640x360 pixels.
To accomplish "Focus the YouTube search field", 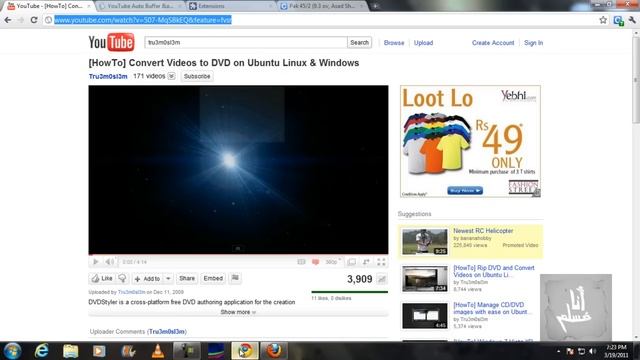I will point(246,42).
